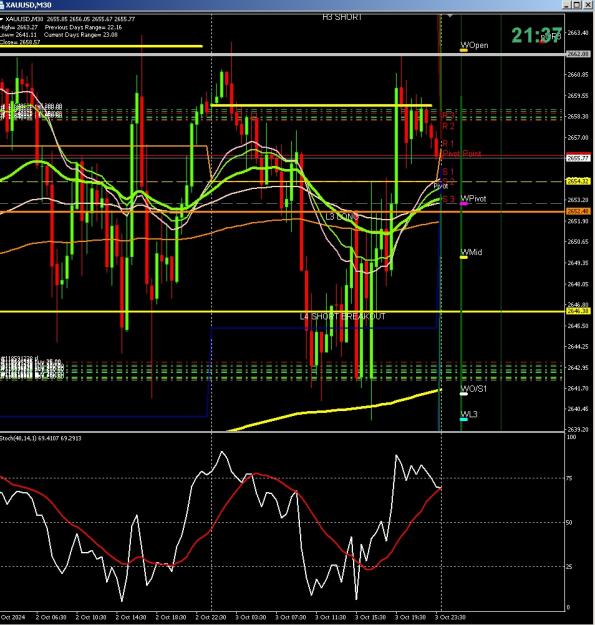This screenshot has width=595, height=625.
Task: Click the yellow 2646.38 price level tag
Action: tap(578, 311)
